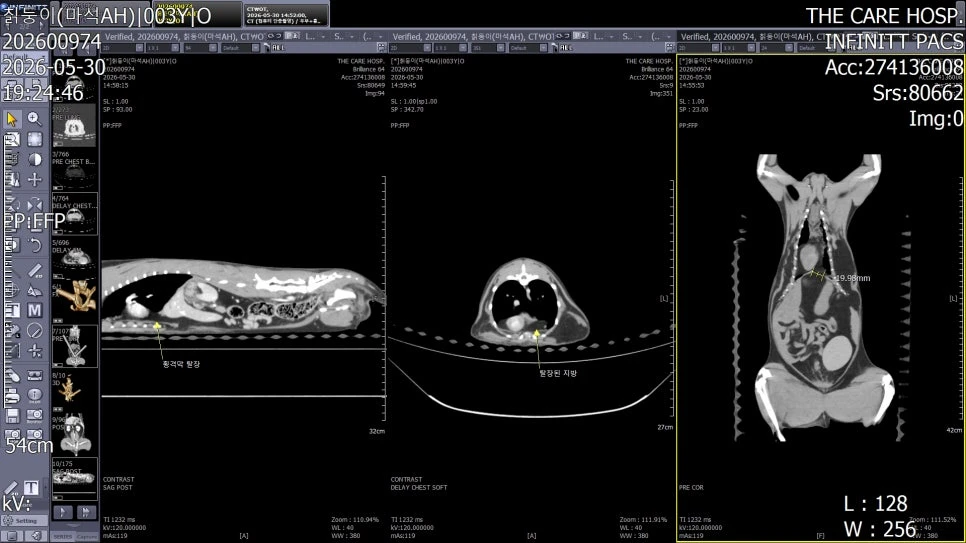
Task: Open the 2D dropdown in right viewport
Action: pos(699,47)
